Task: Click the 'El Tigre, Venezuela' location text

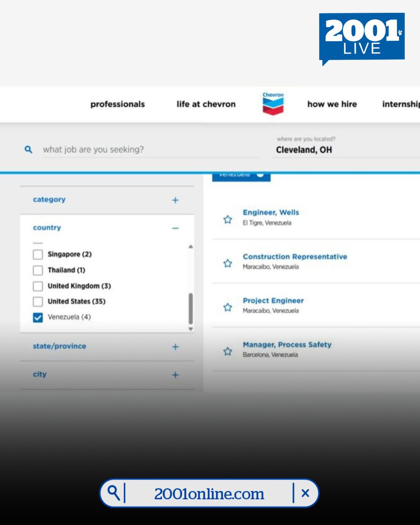Action: click(x=267, y=223)
